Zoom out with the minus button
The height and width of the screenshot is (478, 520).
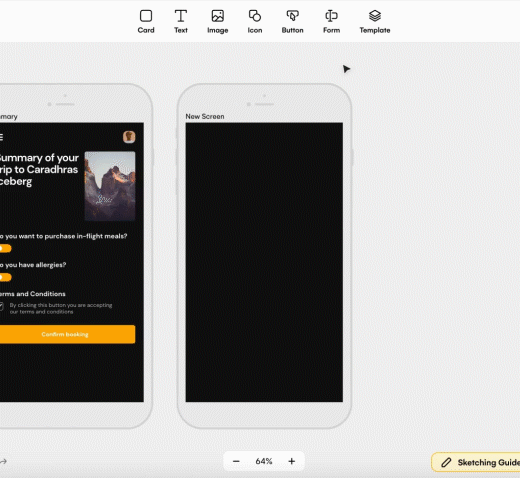tap(236, 461)
